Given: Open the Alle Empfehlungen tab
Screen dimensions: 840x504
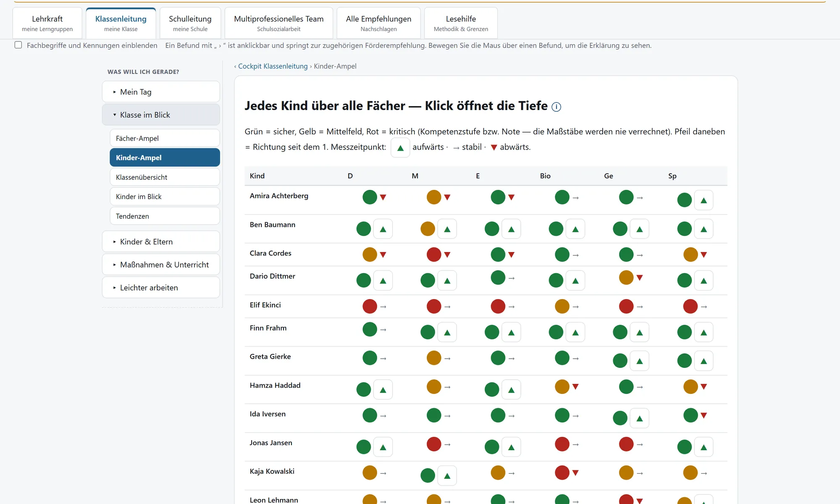Looking at the screenshot, I should 378,23.
